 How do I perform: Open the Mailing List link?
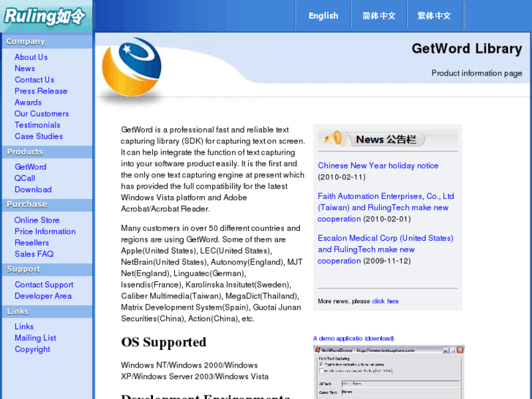click(x=35, y=338)
